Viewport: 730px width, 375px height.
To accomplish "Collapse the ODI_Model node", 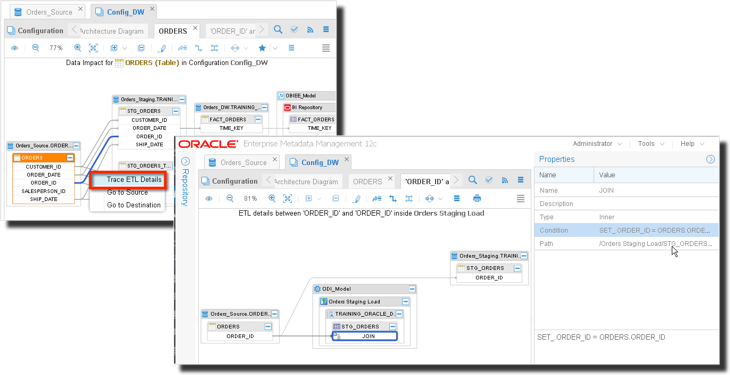I will (412, 289).
